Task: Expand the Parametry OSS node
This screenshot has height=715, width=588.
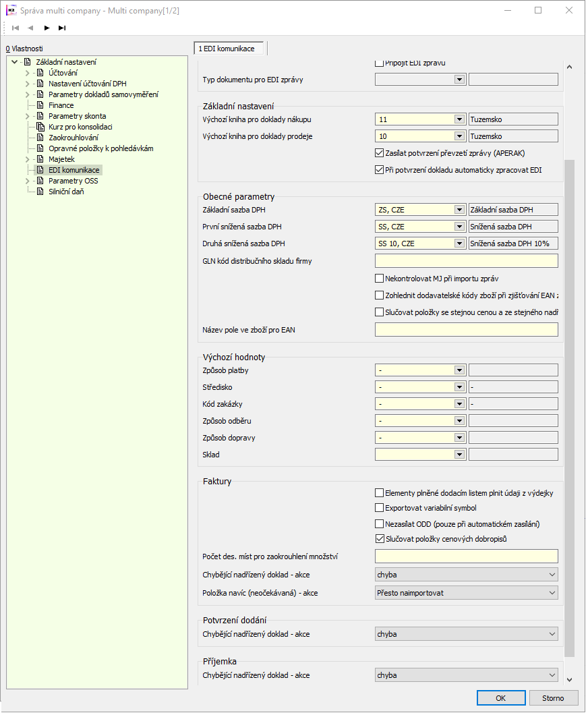Action: point(28,181)
